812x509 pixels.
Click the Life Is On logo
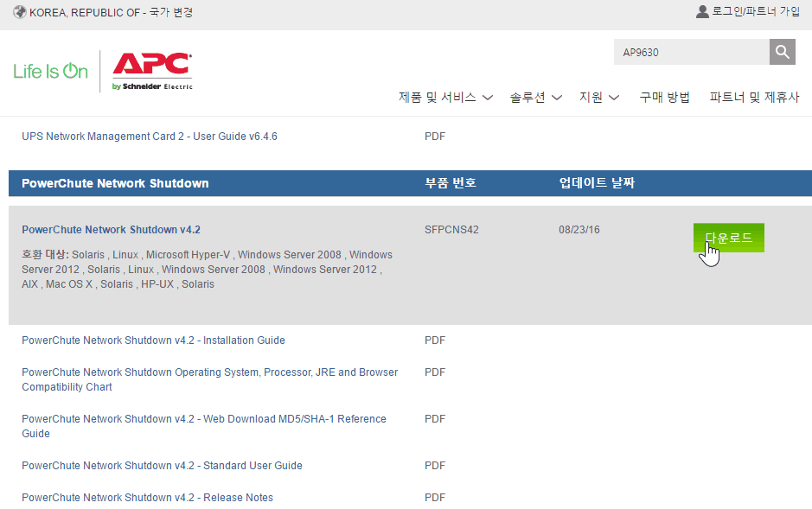coord(51,72)
